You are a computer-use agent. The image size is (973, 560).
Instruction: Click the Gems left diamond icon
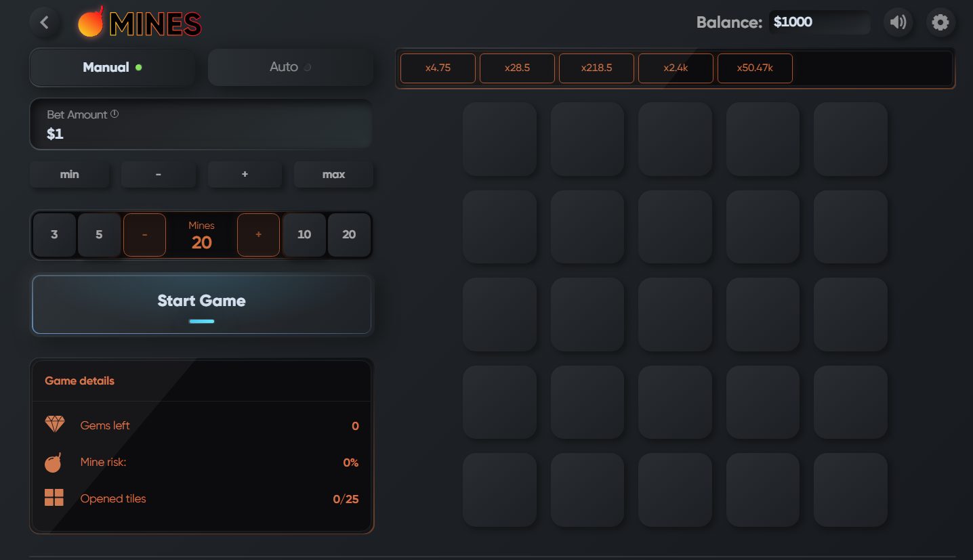[54, 425]
